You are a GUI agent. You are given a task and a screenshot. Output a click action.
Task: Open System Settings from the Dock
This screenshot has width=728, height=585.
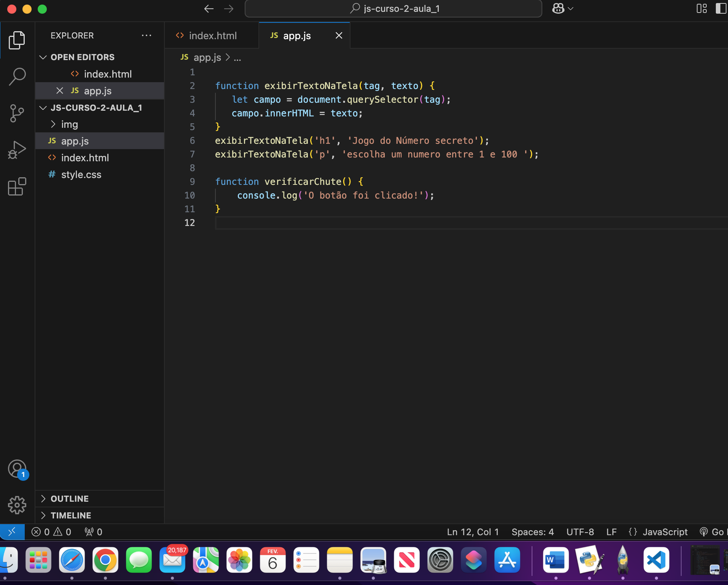point(440,560)
